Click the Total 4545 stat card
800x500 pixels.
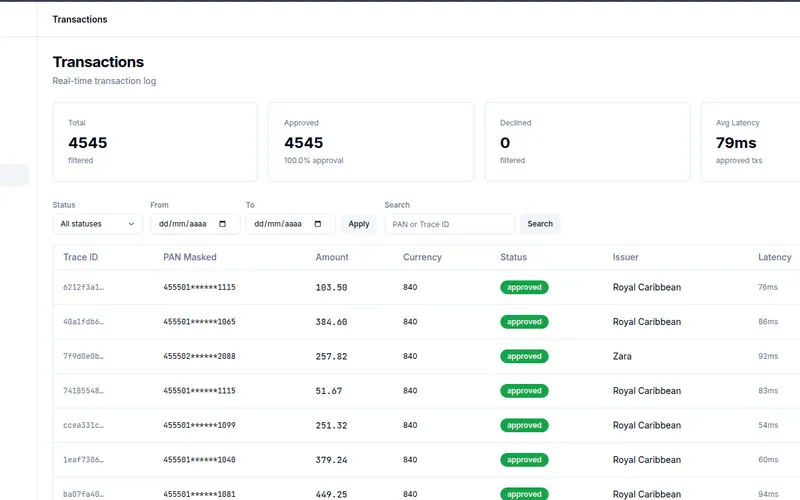[155, 142]
